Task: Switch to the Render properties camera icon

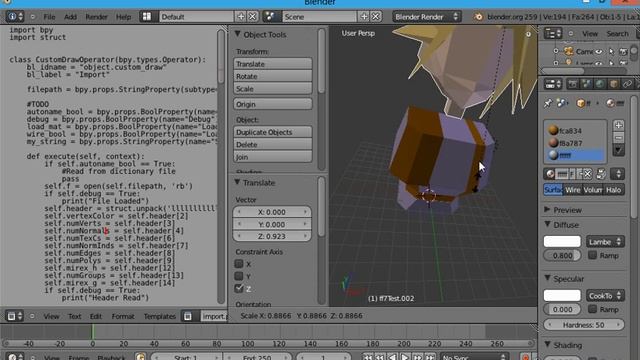Action: (573, 84)
